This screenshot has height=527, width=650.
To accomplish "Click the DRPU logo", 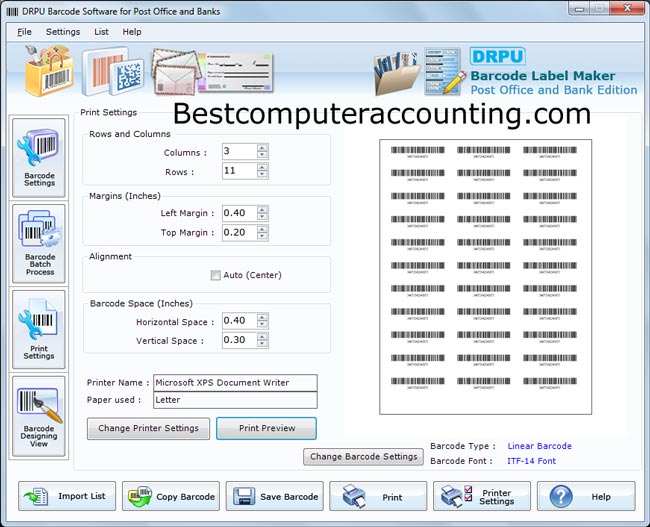I will tap(498, 56).
